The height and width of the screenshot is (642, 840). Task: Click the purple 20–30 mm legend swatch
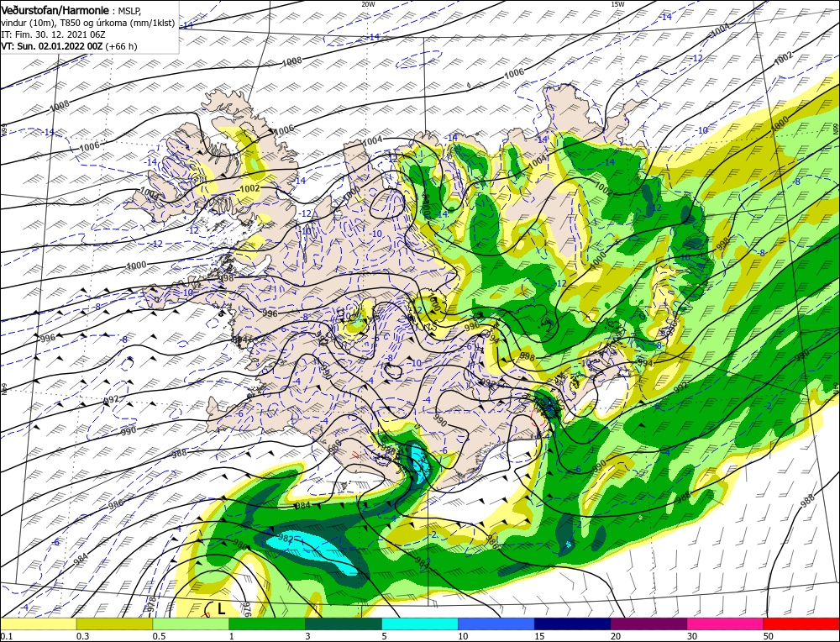tap(648, 624)
